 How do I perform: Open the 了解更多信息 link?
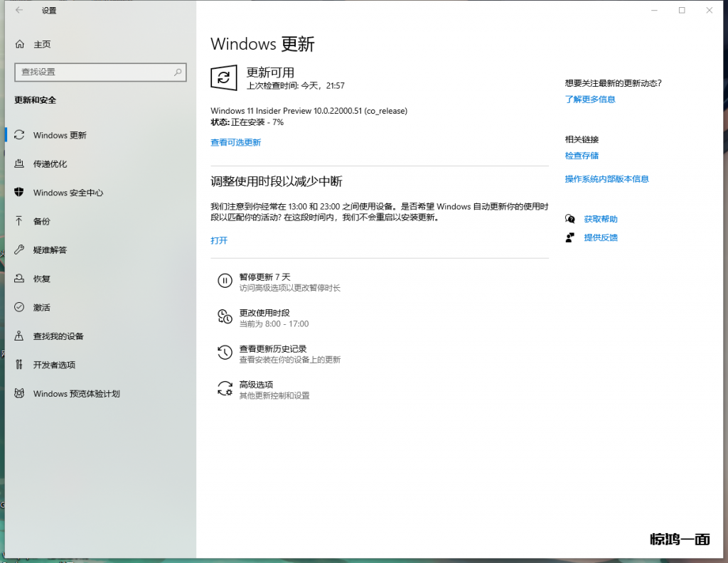click(589, 100)
